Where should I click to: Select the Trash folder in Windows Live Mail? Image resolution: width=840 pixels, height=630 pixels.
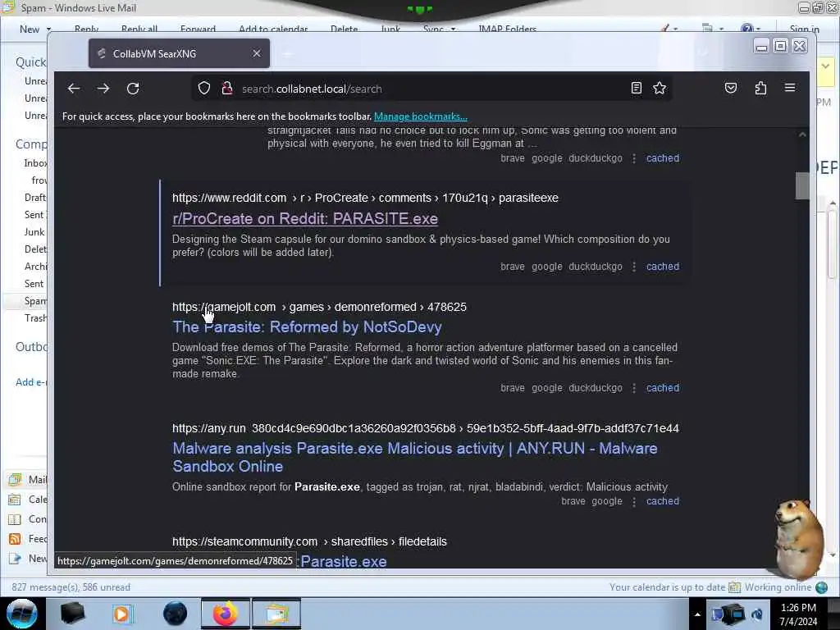point(35,318)
